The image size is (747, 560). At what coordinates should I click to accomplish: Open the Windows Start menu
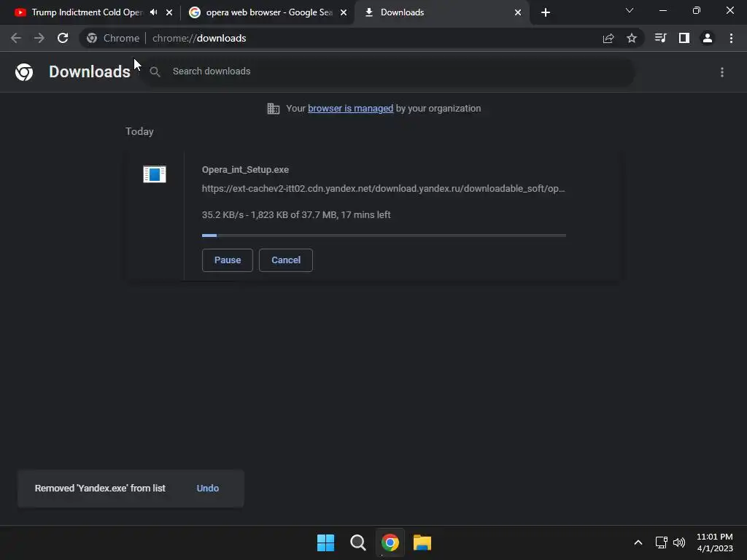(326, 542)
